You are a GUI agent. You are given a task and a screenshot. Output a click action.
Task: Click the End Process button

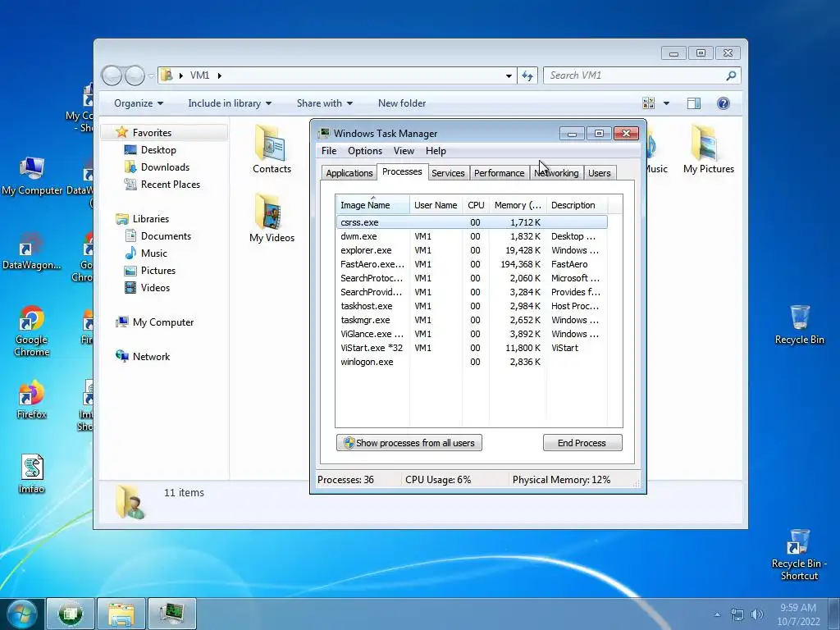[582, 442]
